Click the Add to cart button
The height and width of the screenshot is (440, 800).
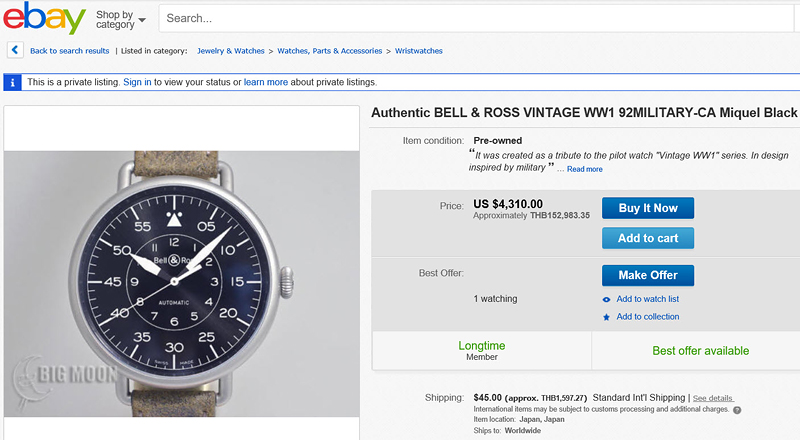(647, 238)
